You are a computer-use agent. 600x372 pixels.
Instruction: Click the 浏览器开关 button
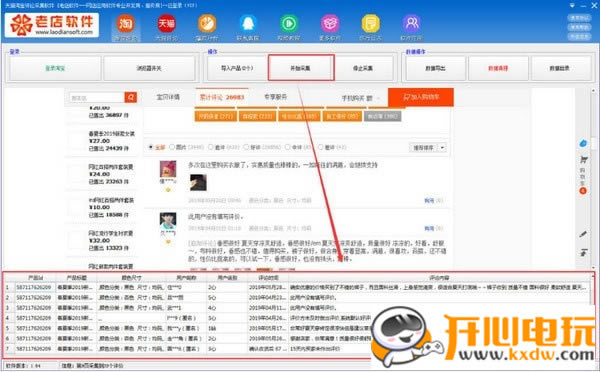[x=149, y=68]
